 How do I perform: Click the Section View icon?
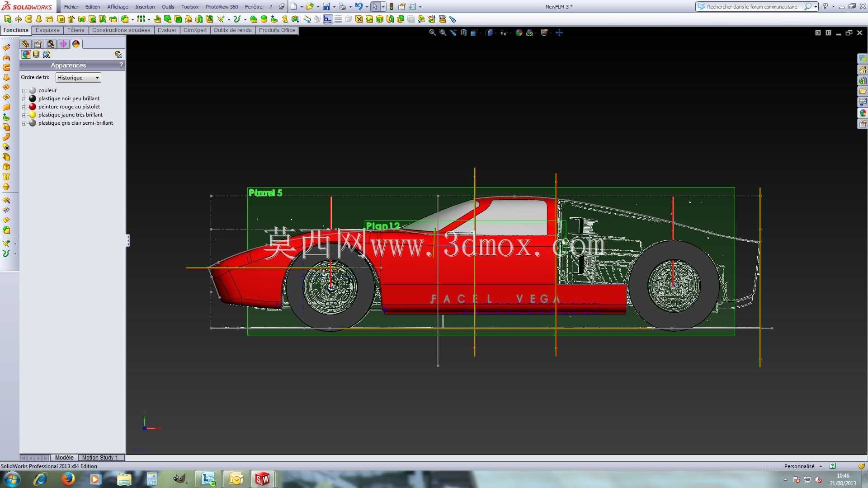click(464, 33)
